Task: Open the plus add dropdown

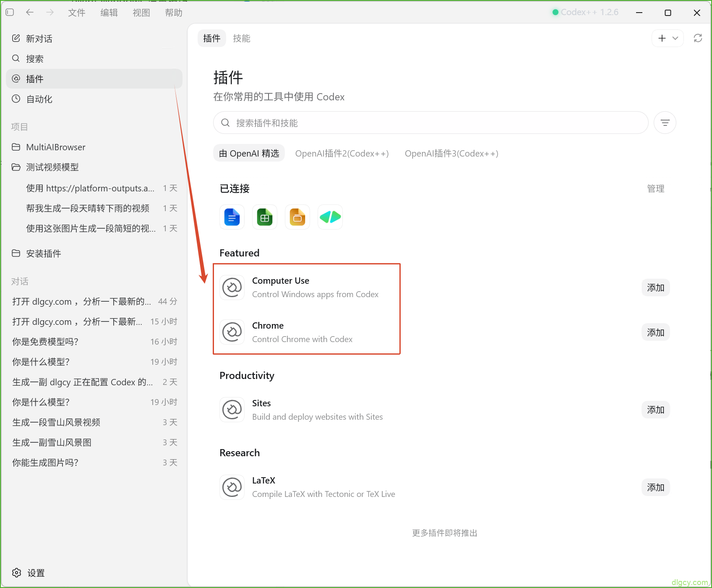Action: [668, 38]
